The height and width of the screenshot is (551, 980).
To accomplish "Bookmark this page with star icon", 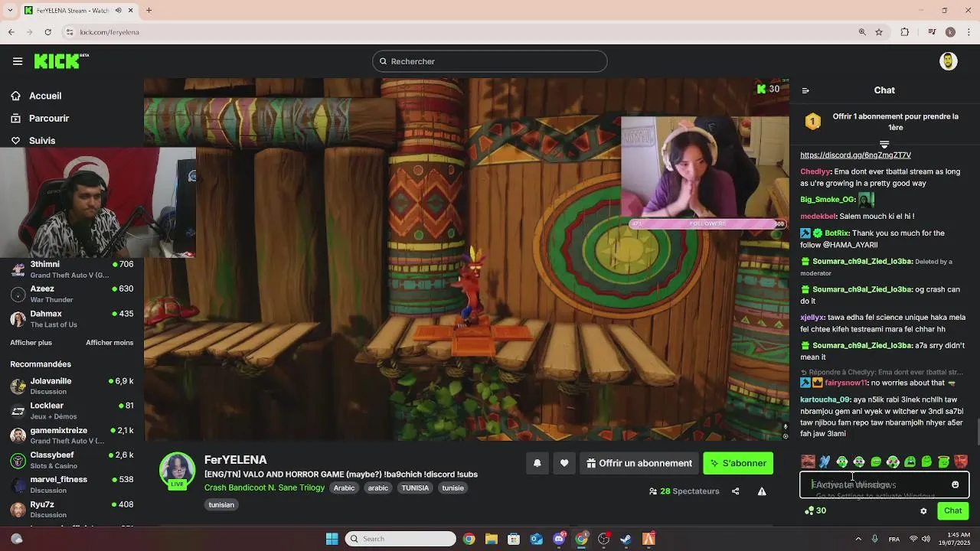I will pos(879,32).
